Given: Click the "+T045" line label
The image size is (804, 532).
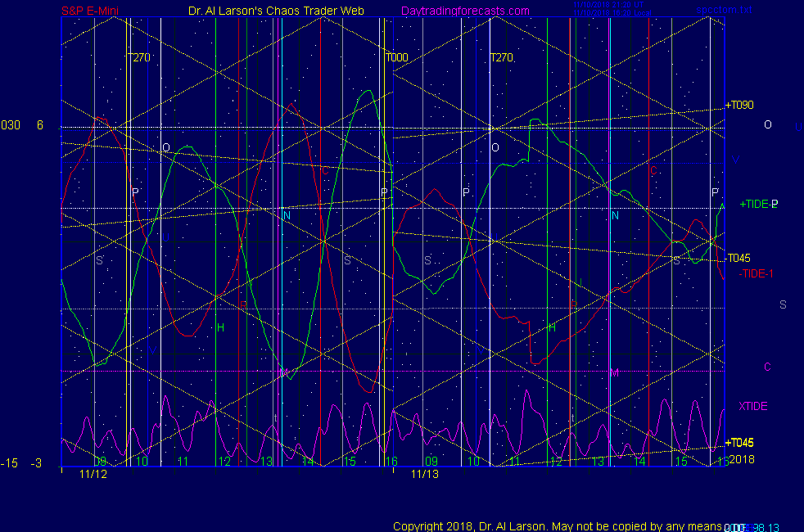Looking at the screenshot, I should [739, 442].
